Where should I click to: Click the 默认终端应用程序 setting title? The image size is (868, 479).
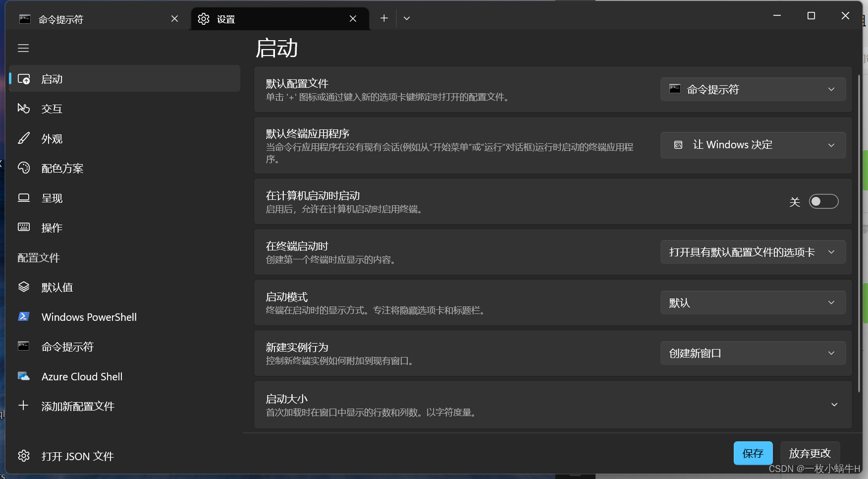(308, 134)
